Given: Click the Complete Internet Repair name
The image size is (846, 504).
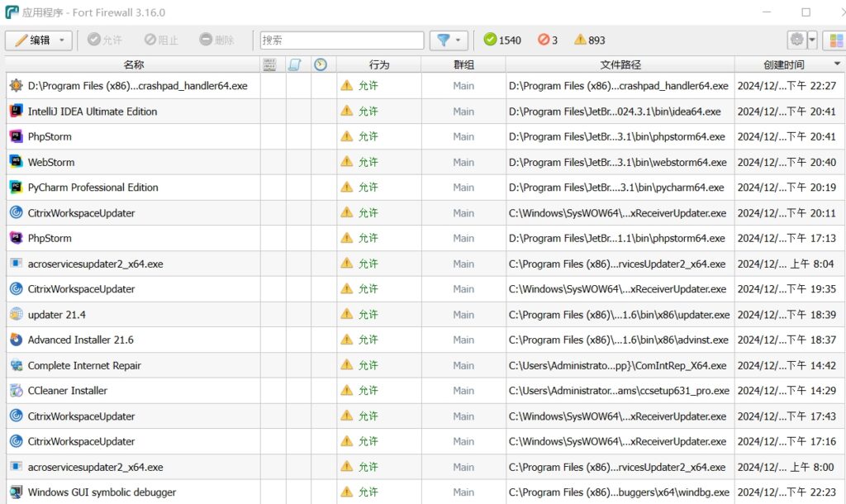Looking at the screenshot, I should 84,365.
